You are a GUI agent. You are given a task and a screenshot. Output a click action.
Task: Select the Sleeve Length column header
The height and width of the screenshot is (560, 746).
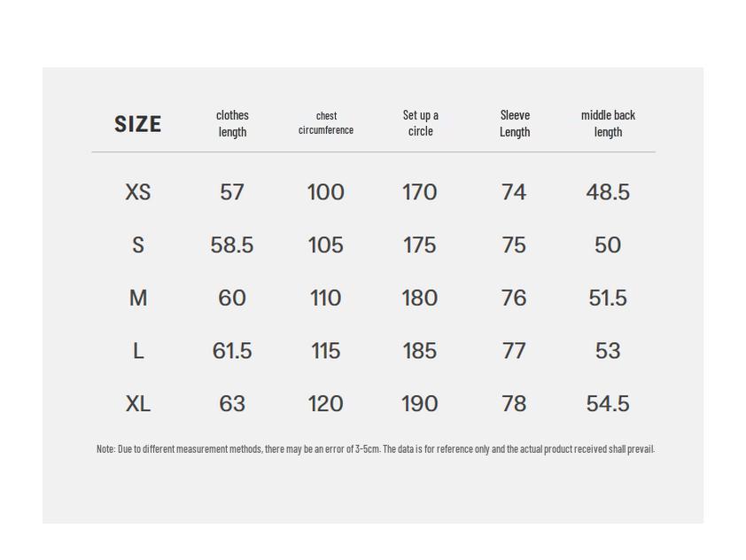514,123
